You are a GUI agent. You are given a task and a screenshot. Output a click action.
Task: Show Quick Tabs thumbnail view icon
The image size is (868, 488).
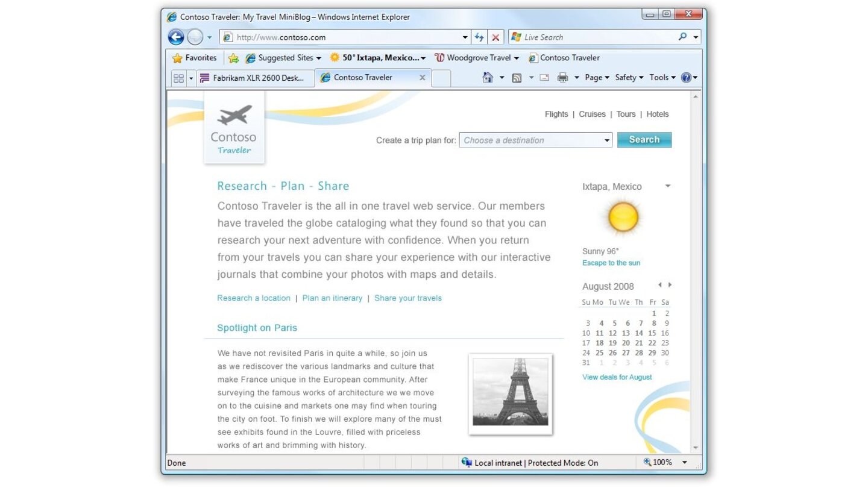pos(178,78)
